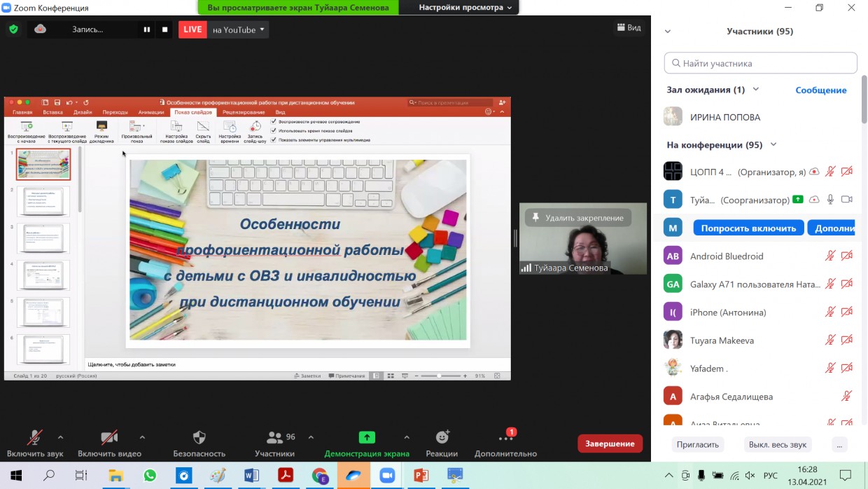Stop the recording

pos(165,29)
